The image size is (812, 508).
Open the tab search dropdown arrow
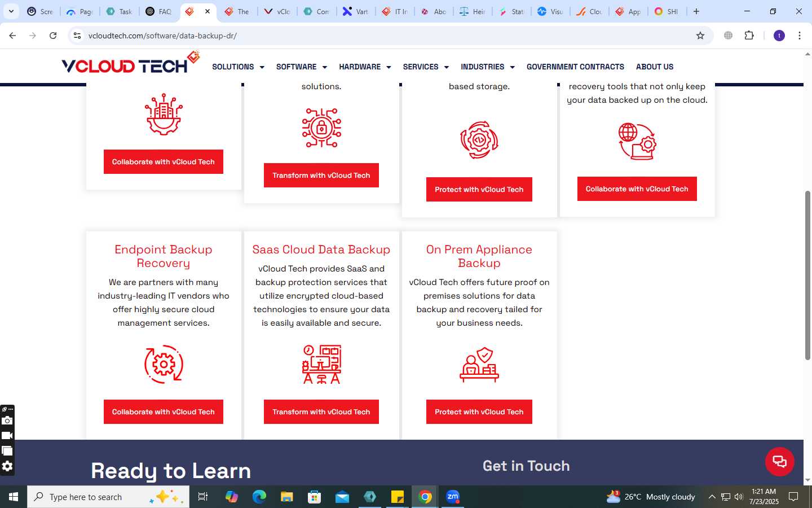(x=11, y=11)
